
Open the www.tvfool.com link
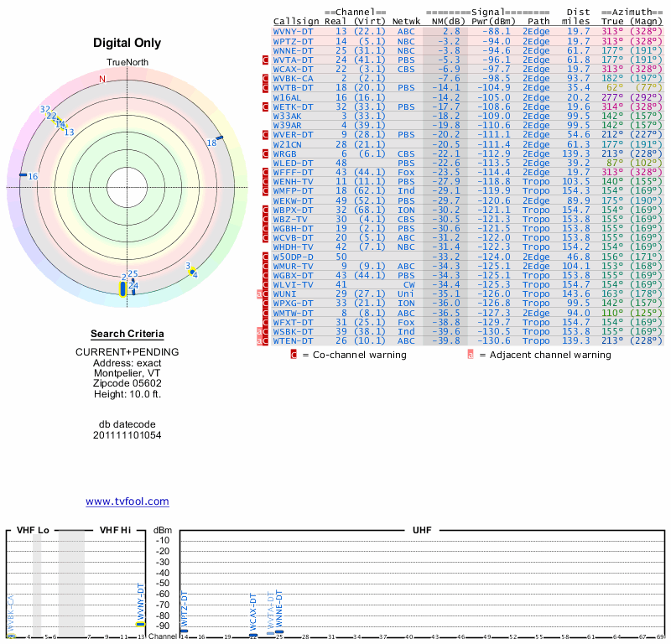pyautogui.click(x=127, y=501)
